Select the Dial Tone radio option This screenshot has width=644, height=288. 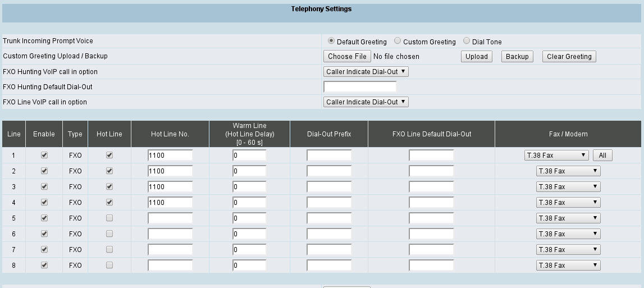[467, 42]
